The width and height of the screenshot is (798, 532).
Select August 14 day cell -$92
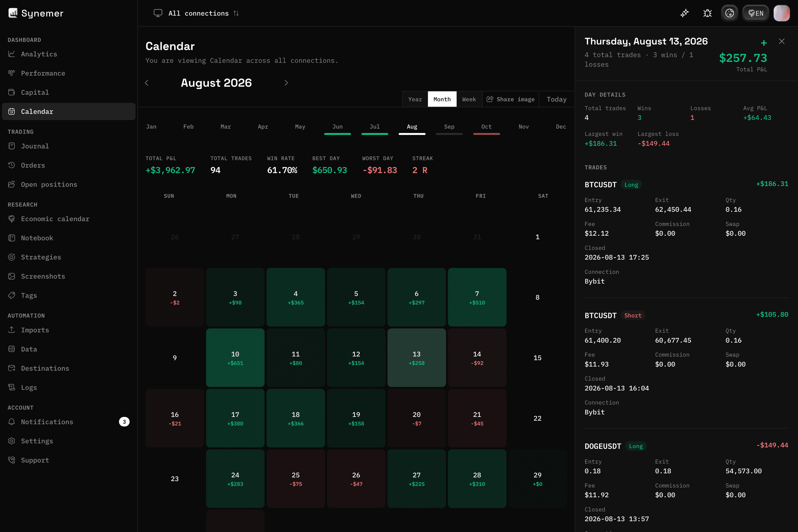(x=477, y=358)
